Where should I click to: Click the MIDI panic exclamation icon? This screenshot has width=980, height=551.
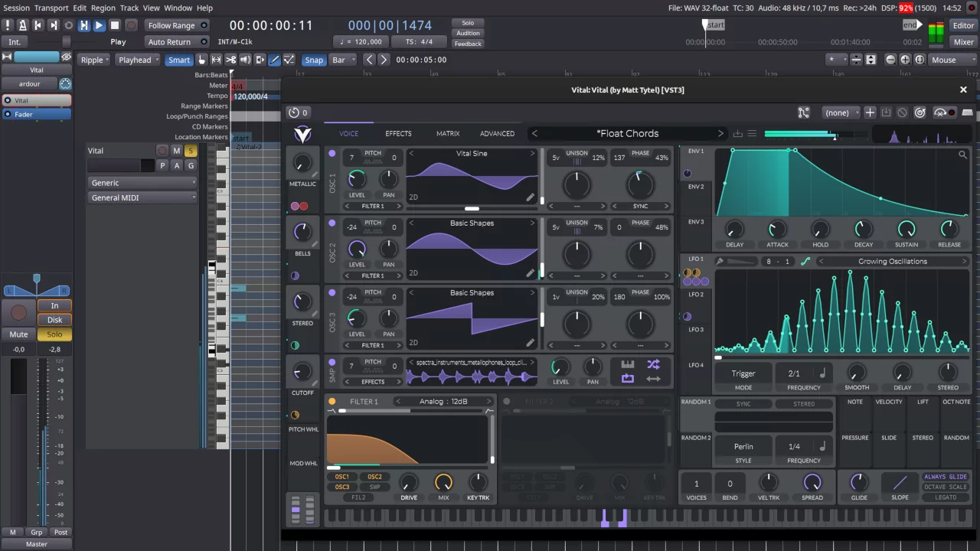(x=7, y=25)
